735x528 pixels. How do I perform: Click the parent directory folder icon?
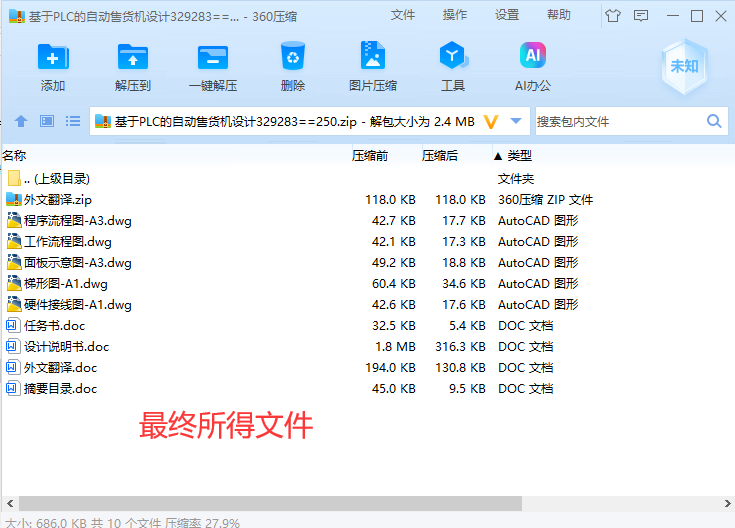pos(14,178)
